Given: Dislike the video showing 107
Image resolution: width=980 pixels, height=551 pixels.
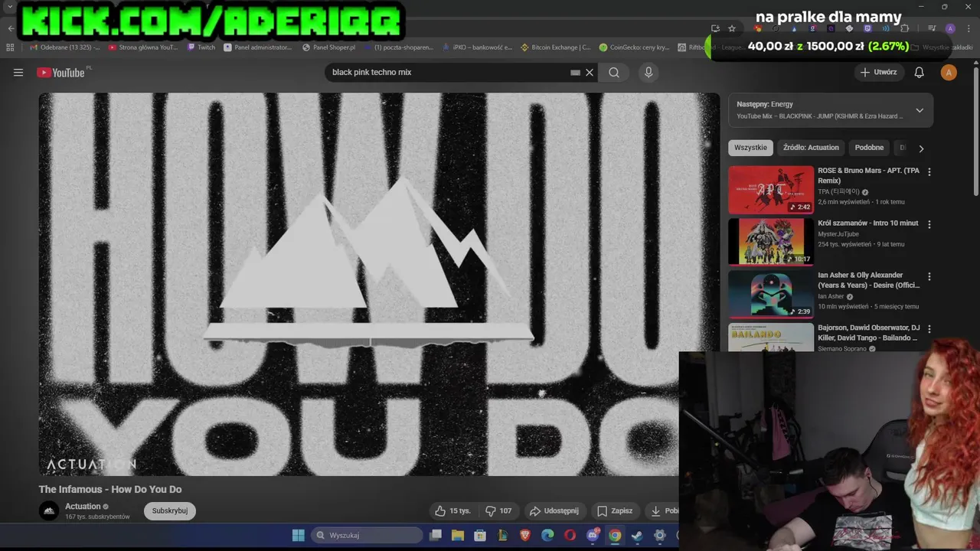Looking at the screenshot, I should tap(498, 510).
